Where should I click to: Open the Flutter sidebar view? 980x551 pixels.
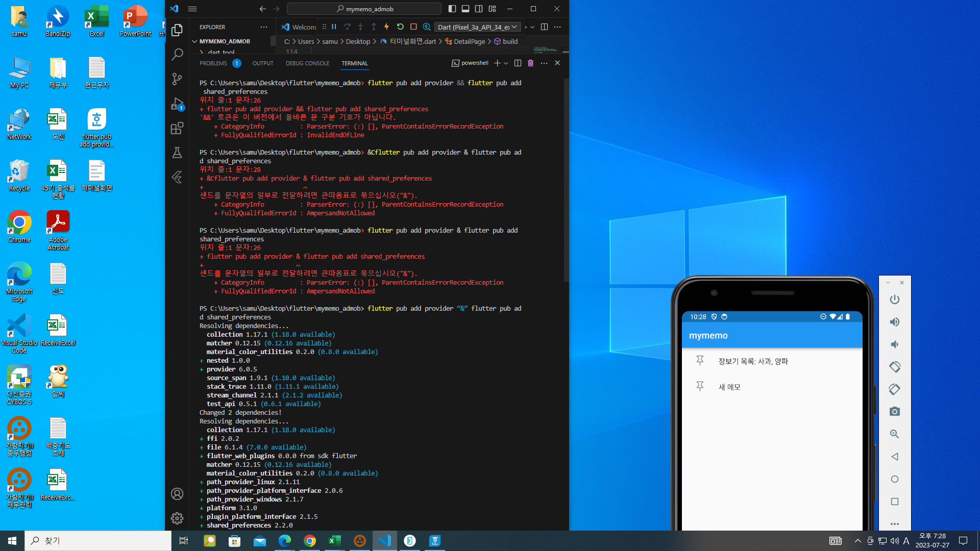[177, 177]
